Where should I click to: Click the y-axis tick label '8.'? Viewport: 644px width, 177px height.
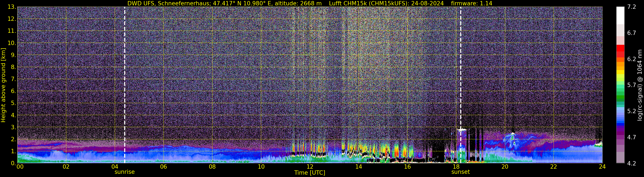point(13,67)
